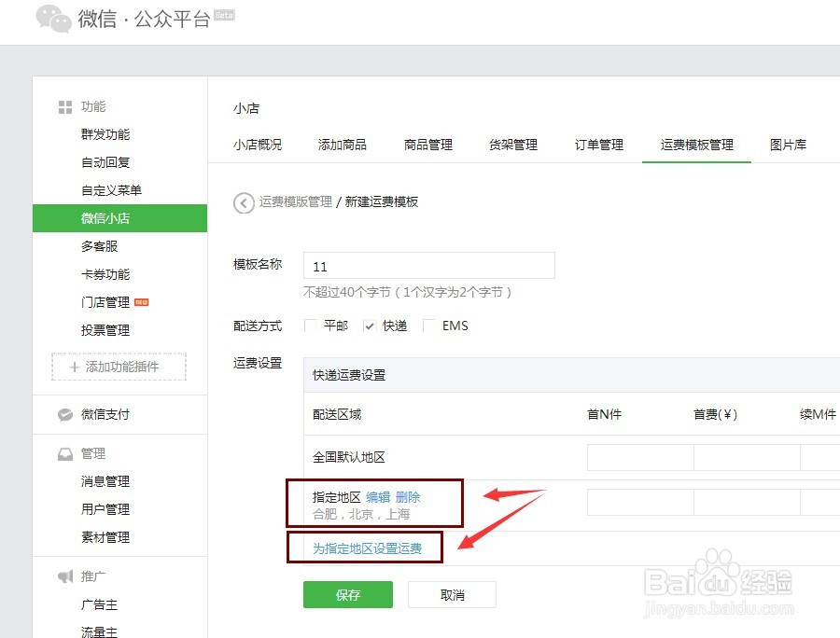
Task: Check the EMS delivery checkbox
Action: click(x=429, y=326)
